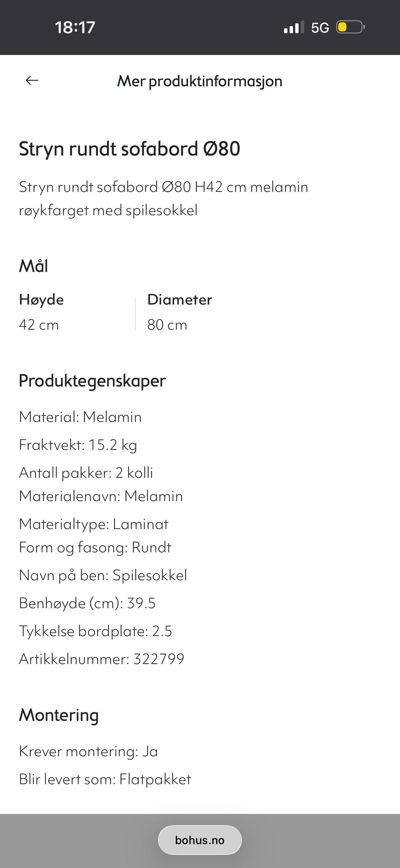
Task: Tap the battery status icon
Action: 348,27
